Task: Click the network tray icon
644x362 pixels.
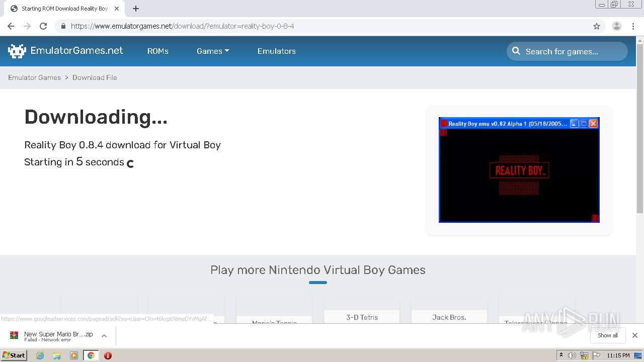Action: point(584,355)
